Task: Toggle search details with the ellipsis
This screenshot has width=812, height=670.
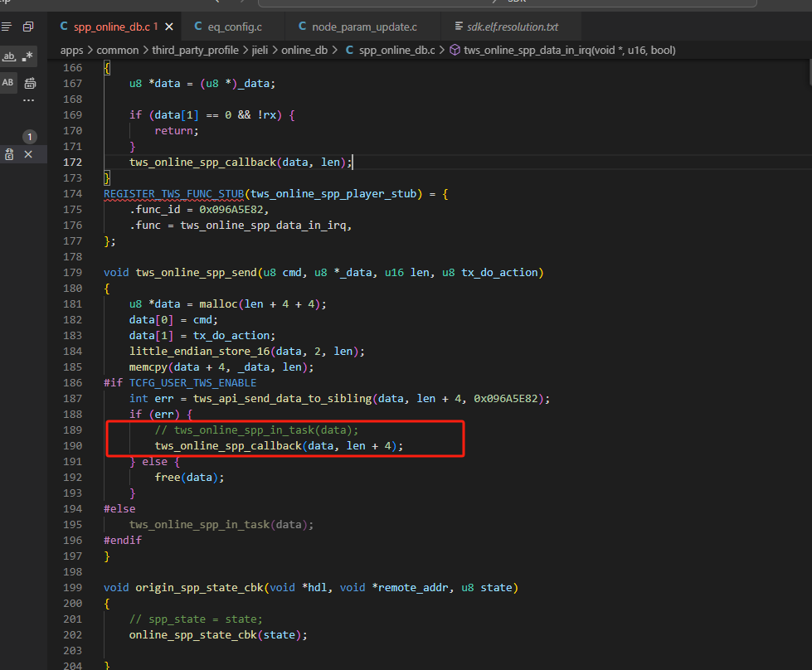Action: [28, 100]
